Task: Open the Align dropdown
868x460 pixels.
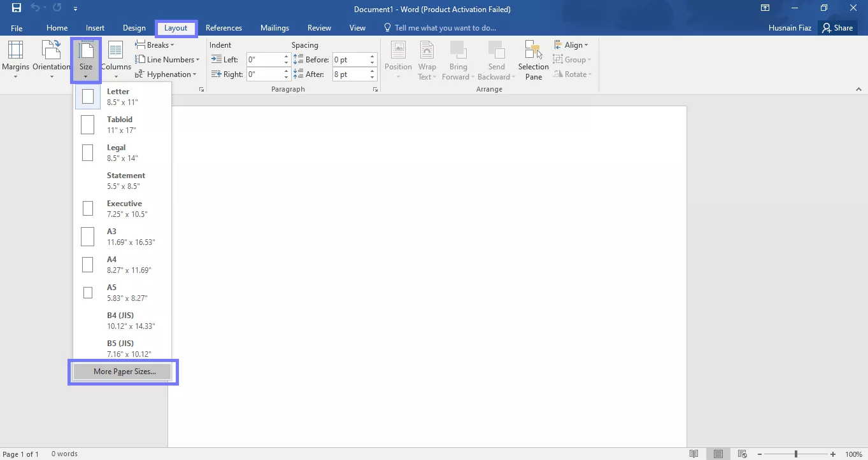Action: click(x=571, y=45)
